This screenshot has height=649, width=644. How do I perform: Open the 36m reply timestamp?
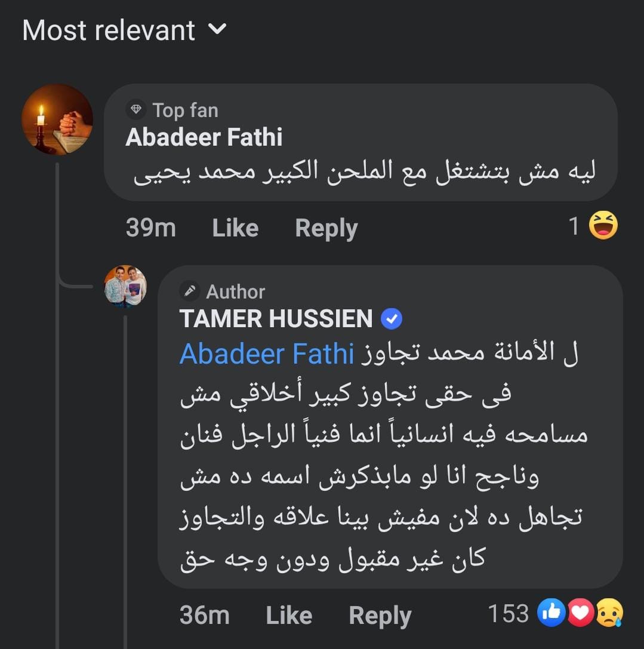(204, 615)
